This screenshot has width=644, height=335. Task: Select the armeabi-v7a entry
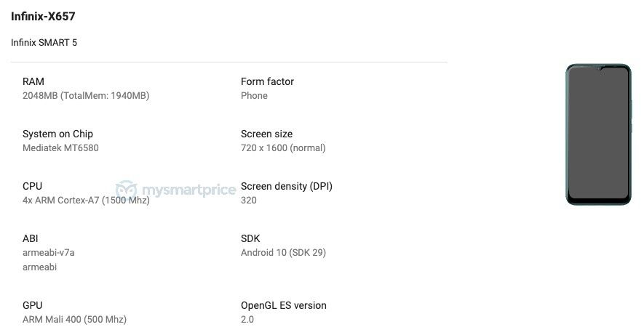[49, 253]
